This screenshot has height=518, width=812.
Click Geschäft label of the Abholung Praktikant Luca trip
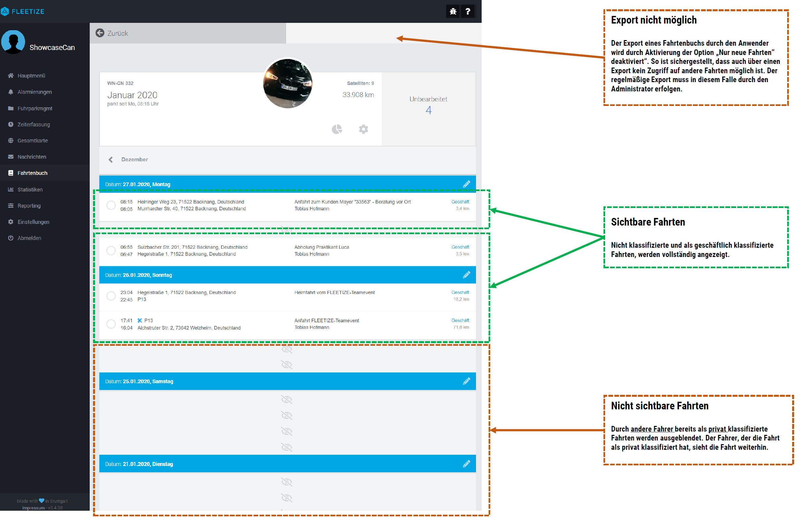coord(460,247)
